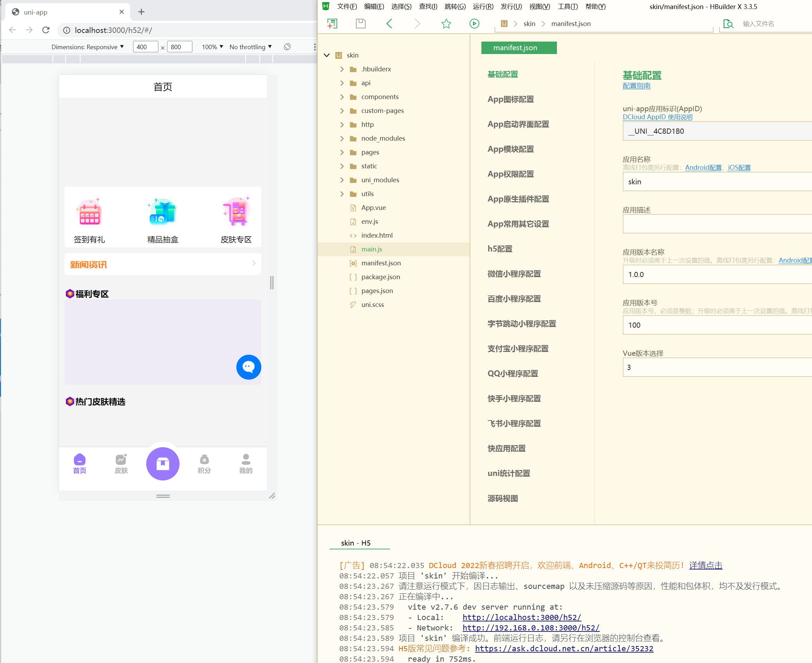Open No throttling network dropdown

point(252,46)
